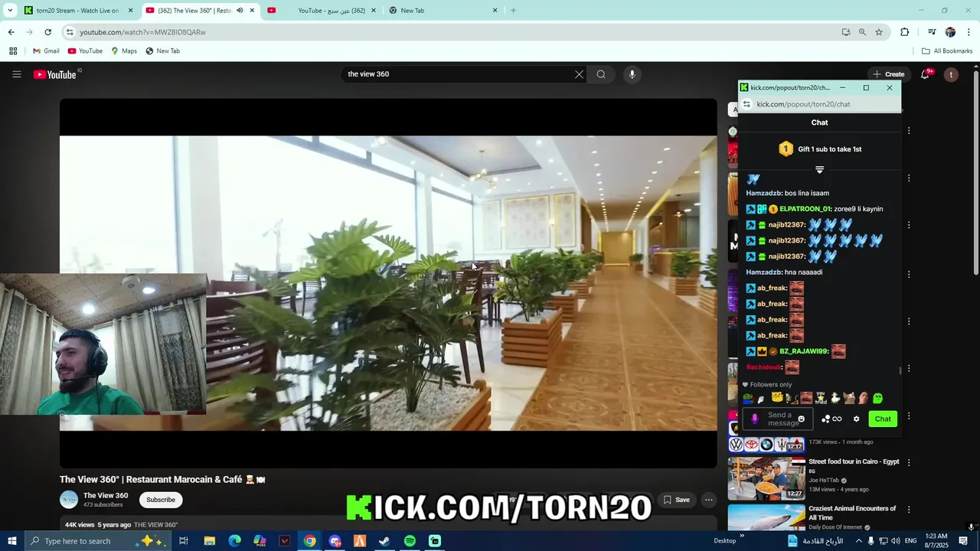980x551 pixels.
Task: Open the Chrome extensions puzzle icon
Action: [905, 32]
